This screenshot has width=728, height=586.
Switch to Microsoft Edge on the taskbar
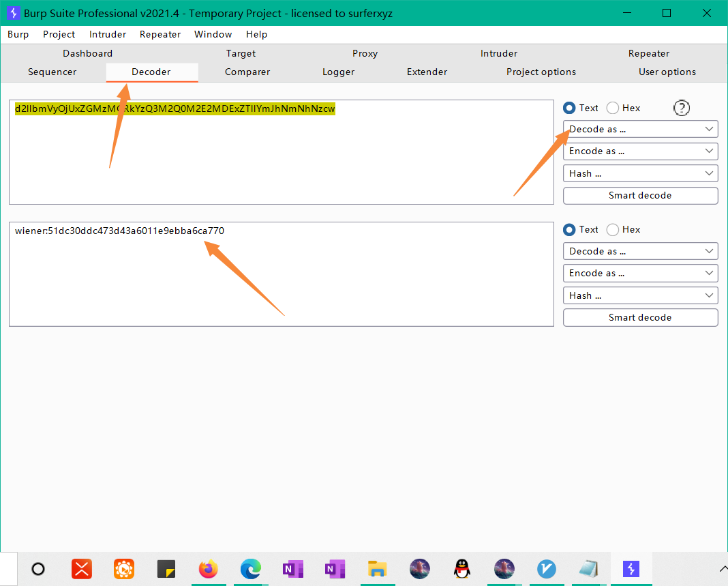click(x=251, y=569)
